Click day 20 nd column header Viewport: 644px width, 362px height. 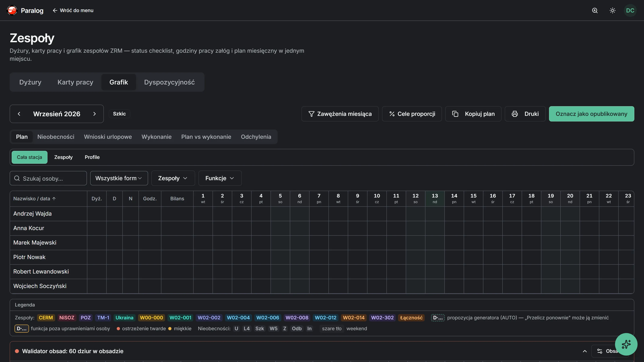pos(570,199)
